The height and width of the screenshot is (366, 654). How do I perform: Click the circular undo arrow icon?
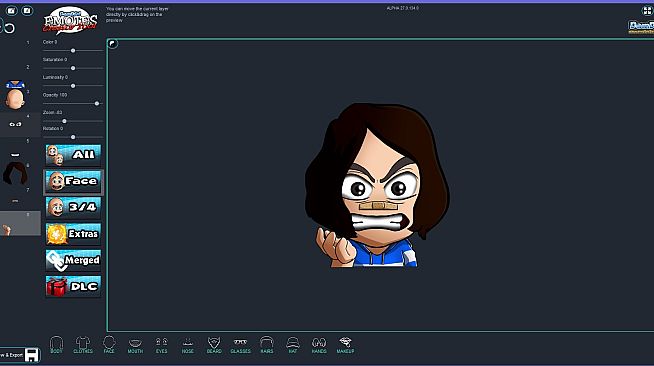coord(9,28)
